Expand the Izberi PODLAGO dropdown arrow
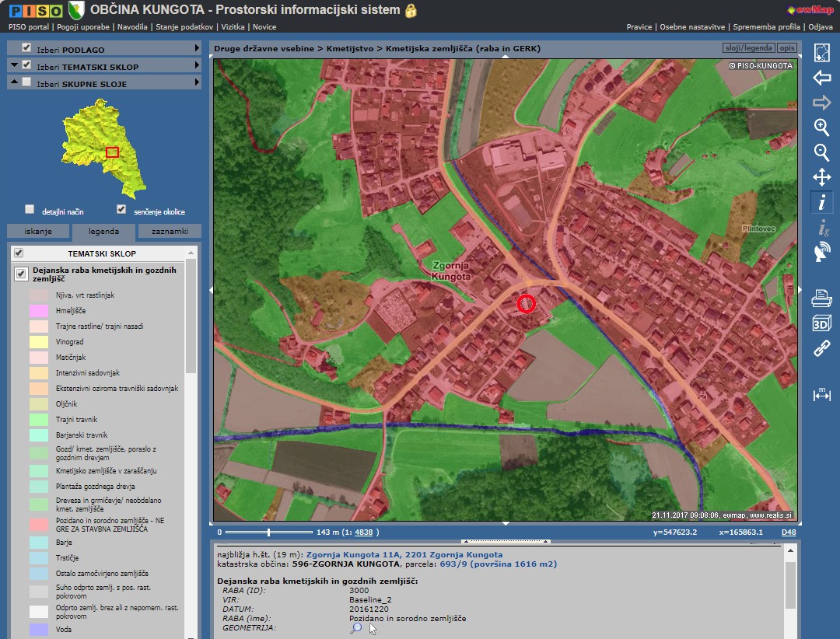 (197, 48)
